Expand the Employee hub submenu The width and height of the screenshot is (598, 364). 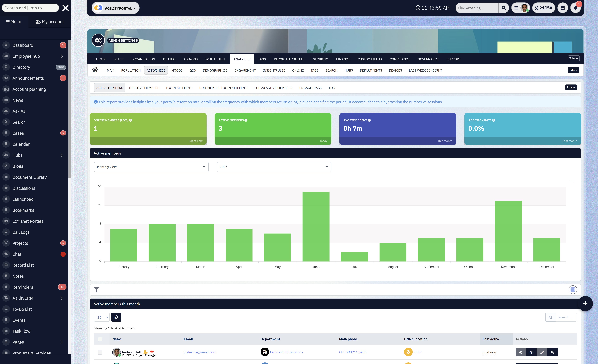coord(62,56)
